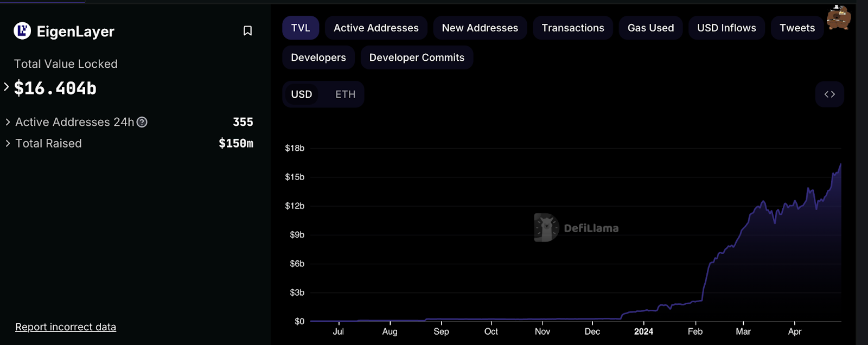The height and width of the screenshot is (345, 868).
Task: Toggle the Developers chart metric
Action: (x=318, y=58)
